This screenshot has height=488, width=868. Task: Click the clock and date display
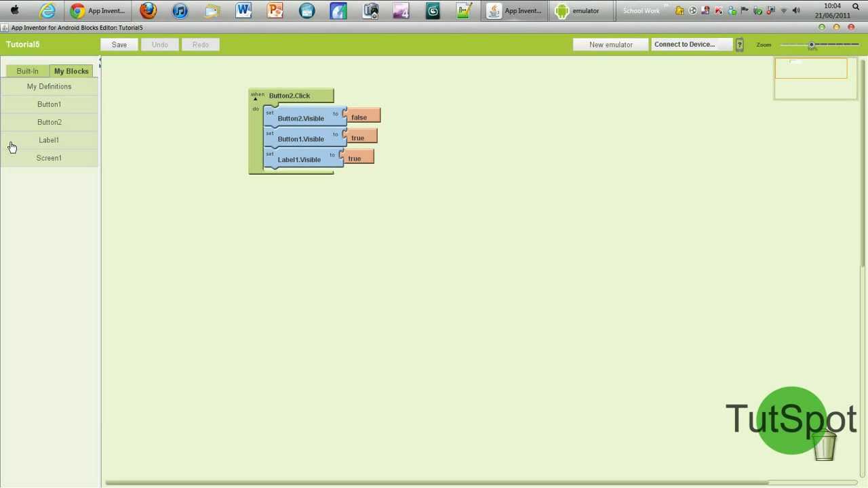point(832,11)
